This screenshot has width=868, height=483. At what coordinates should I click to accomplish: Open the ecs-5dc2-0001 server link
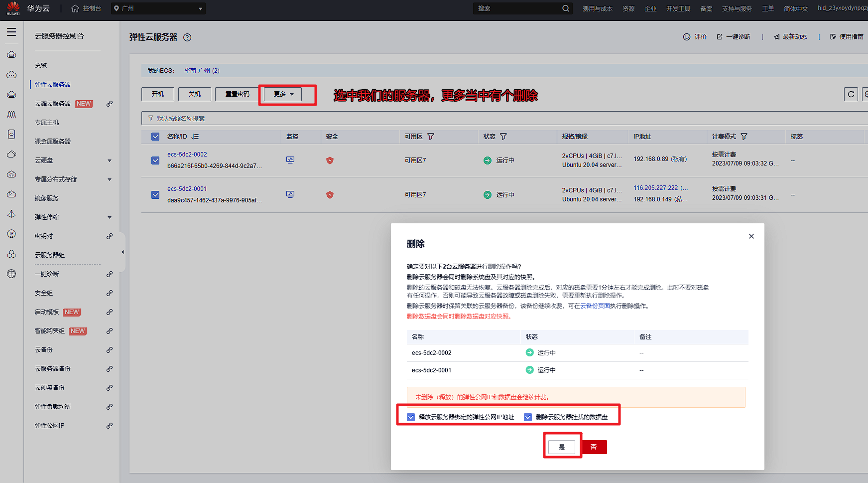click(x=187, y=189)
